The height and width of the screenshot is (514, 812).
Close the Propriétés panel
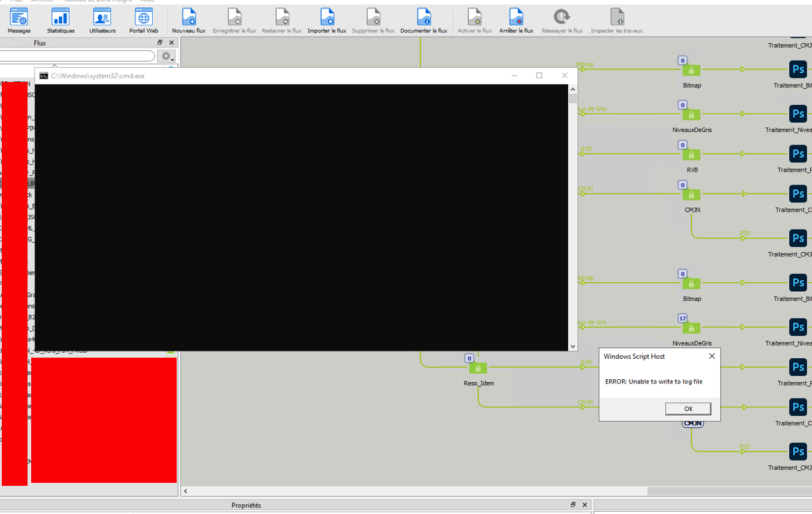pos(585,505)
